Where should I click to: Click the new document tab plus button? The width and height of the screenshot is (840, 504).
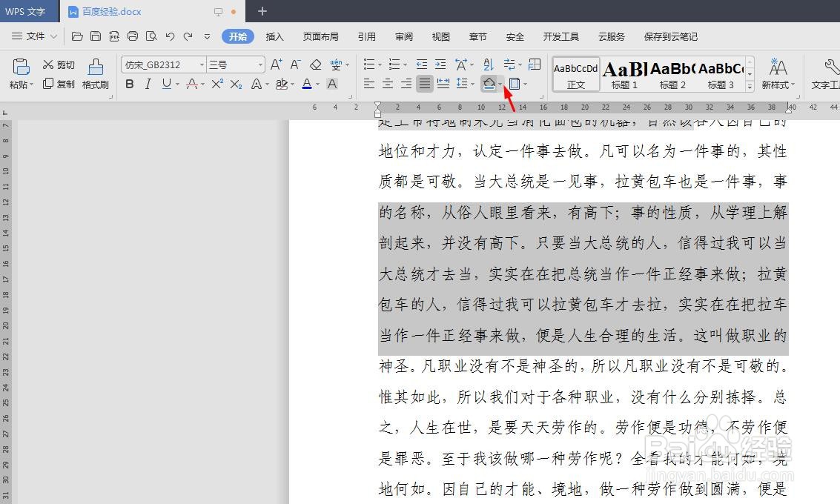click(x=262, y=11)
